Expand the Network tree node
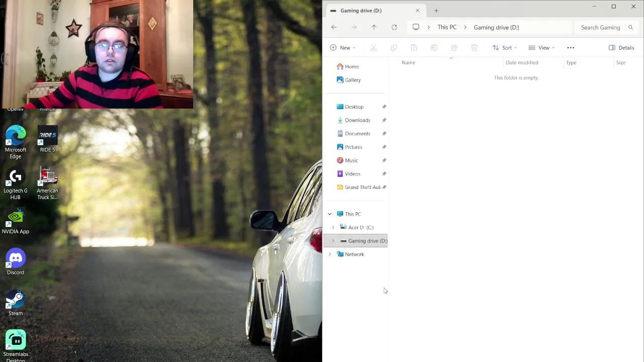The height and width of the screenshot is (362, 644). (330, 254)
